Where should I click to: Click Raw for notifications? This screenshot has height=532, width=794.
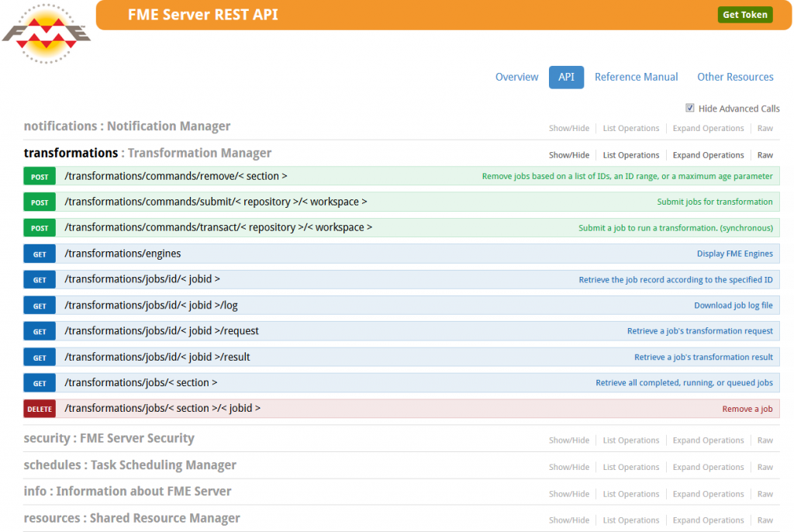tap(765, 128)
